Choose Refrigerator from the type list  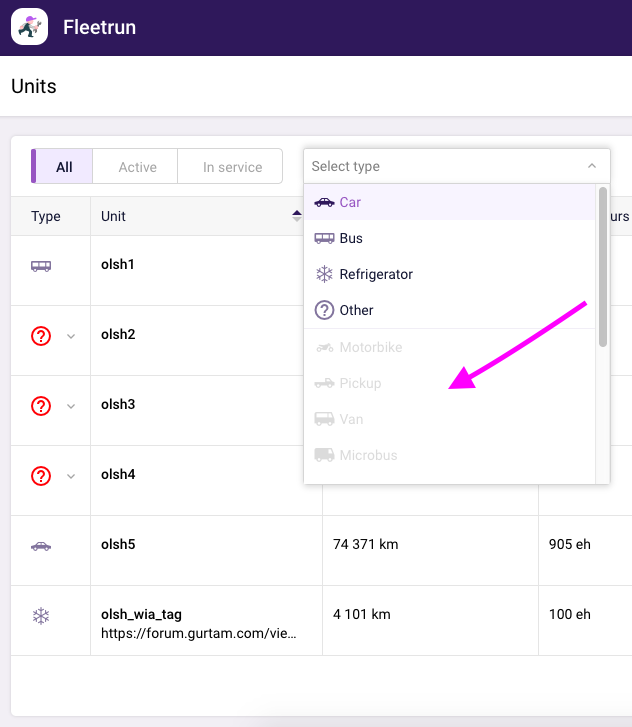click(376, 274)
